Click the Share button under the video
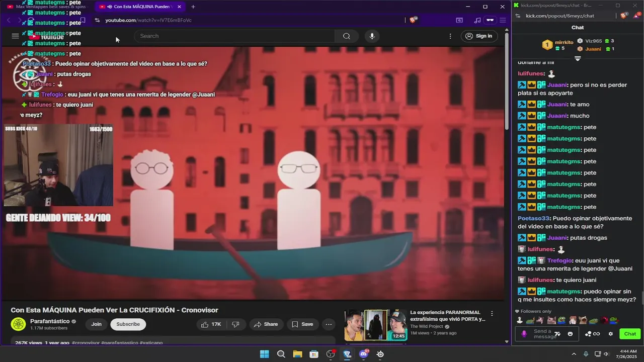 (x=266, y=324)
